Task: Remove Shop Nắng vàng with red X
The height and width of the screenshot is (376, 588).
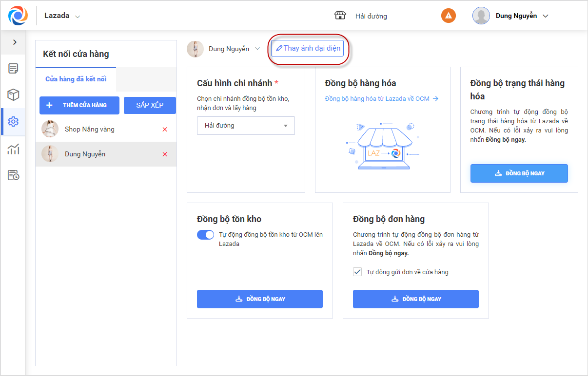Action: pos(165,130)
